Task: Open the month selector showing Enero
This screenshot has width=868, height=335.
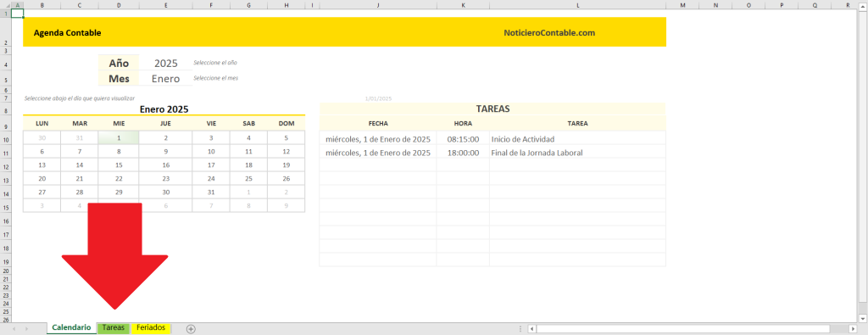Action: tap(166, 79)
